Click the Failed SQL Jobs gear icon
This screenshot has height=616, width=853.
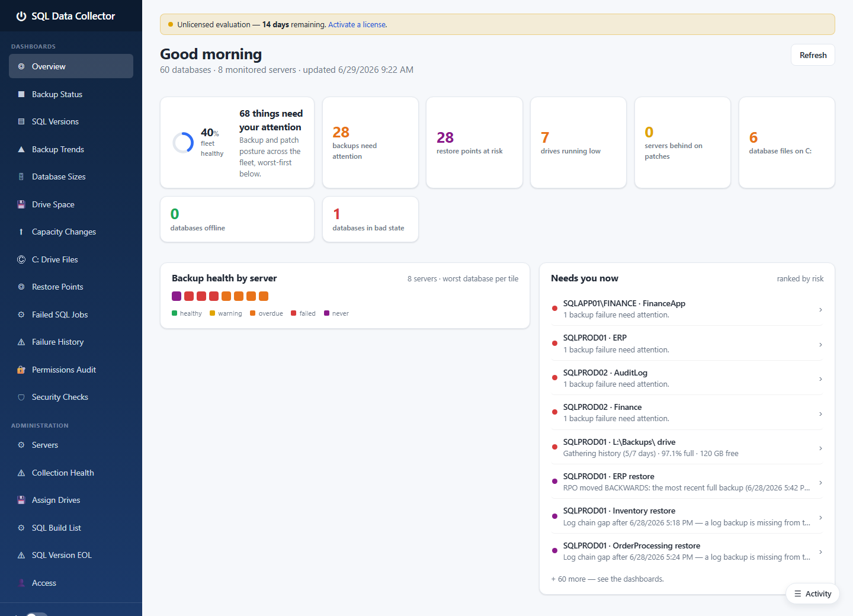click(21, 315)
